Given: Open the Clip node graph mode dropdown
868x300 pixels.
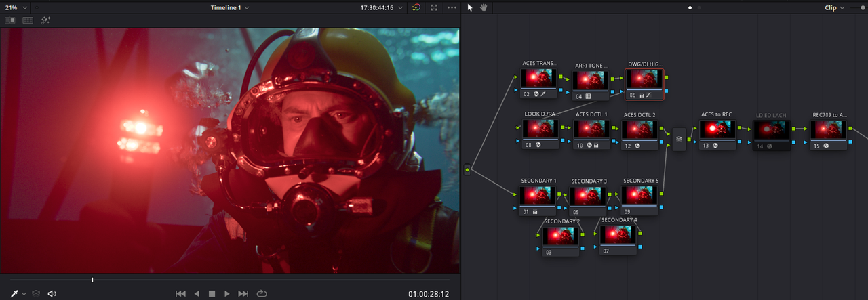Looking at the screenshot, I should pyautogui.click(x=834, y=7).
